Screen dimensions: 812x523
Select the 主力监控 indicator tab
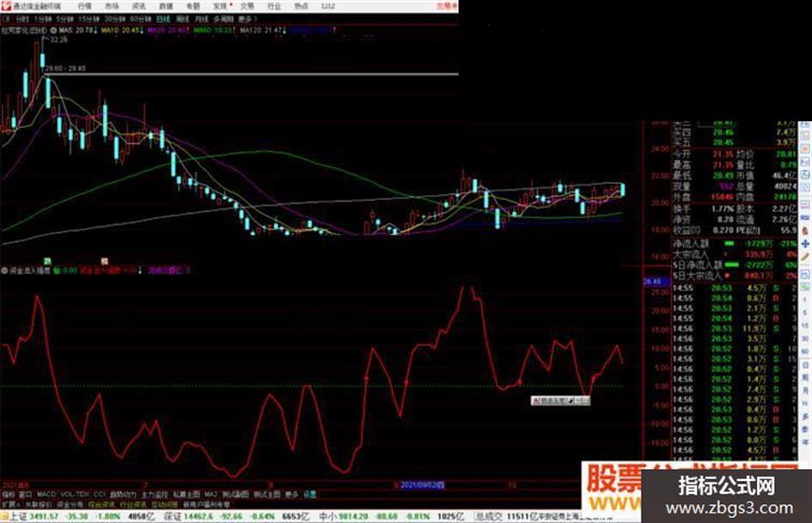(x=155, y=495)
